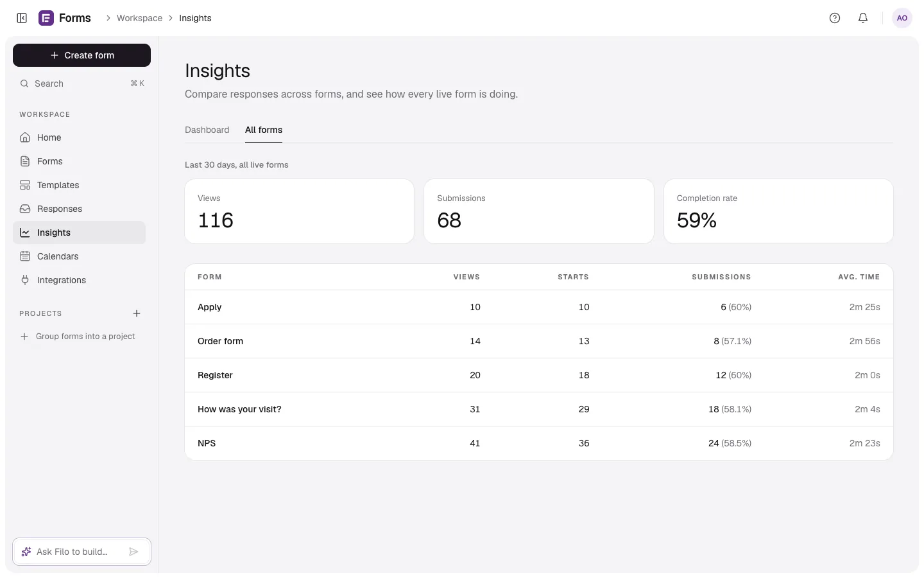The width and height of the screenshot is (924, 578).
Task: Select the How was your visit? row
Action: [x=539, y=409]
